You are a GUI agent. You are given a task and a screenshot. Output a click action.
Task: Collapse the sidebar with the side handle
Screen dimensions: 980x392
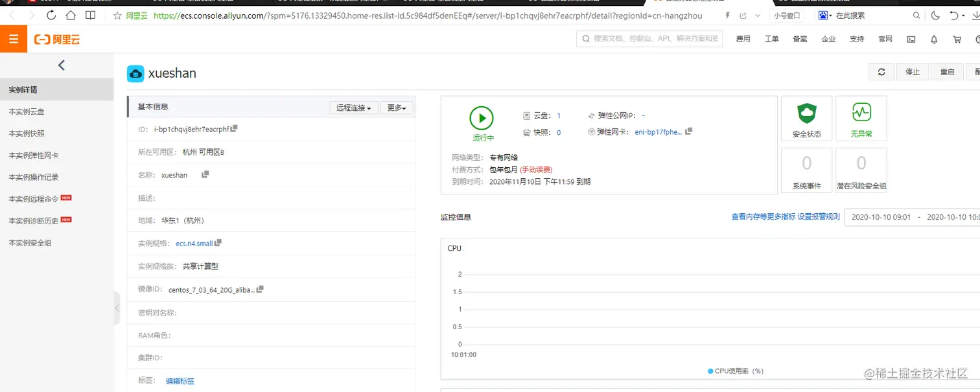pos(117,308)
